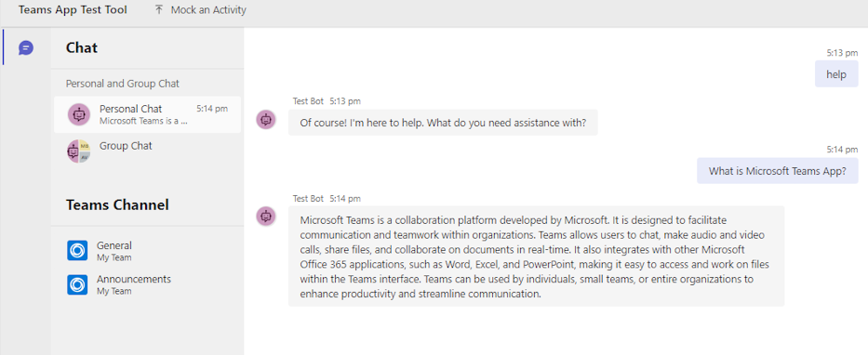The image size is (868, 355).
Task: Click the "What is Microsoft Teams App?" message
Action: [x=777, y=171]
